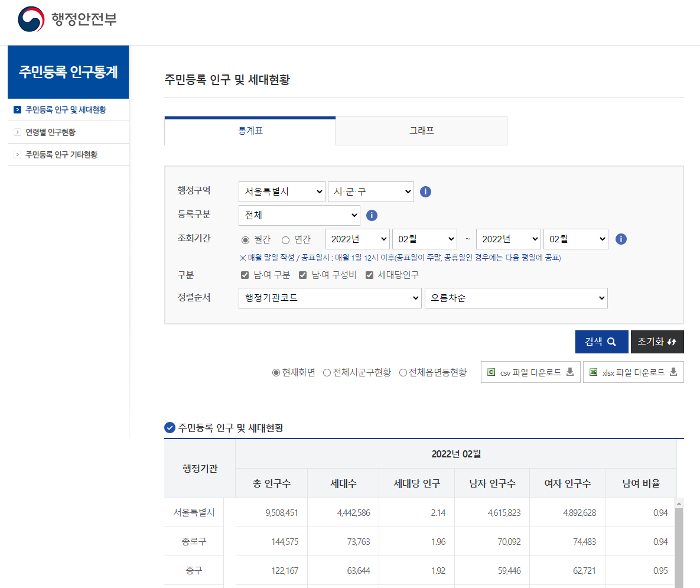
Task: Click the 세대수 column header
Action: [343, 483]
